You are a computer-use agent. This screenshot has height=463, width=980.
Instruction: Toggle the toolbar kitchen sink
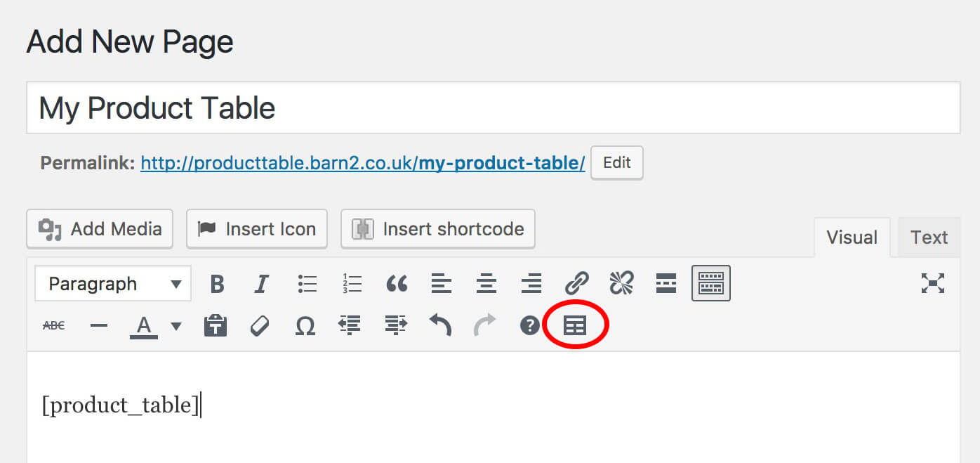click(711, 283)
